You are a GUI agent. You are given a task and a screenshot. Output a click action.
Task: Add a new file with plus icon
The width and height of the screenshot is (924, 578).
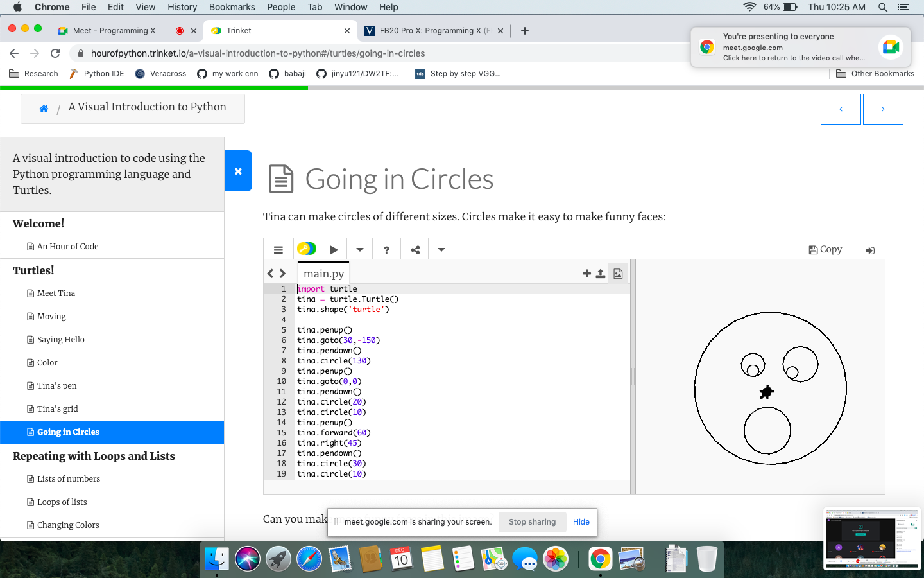(x=586, y=274)
